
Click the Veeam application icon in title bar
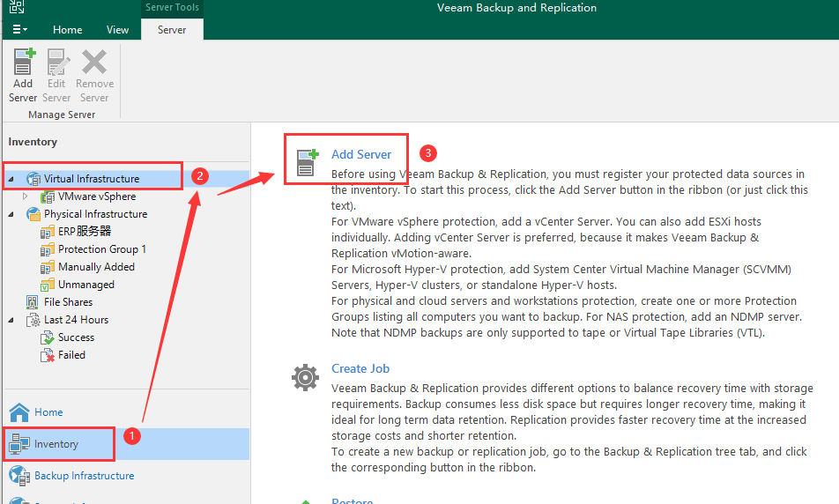(x=17, y=6)
